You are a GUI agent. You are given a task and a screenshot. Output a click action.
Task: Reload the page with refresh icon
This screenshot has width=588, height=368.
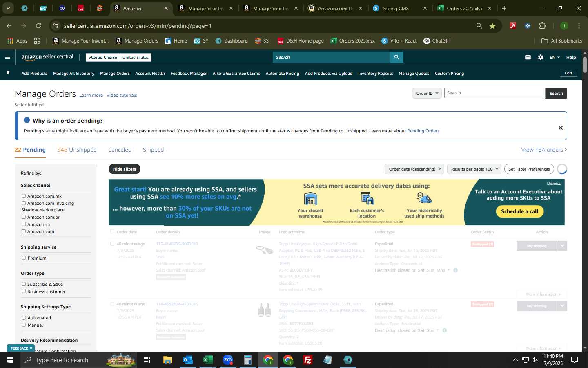tap(38, 26)
